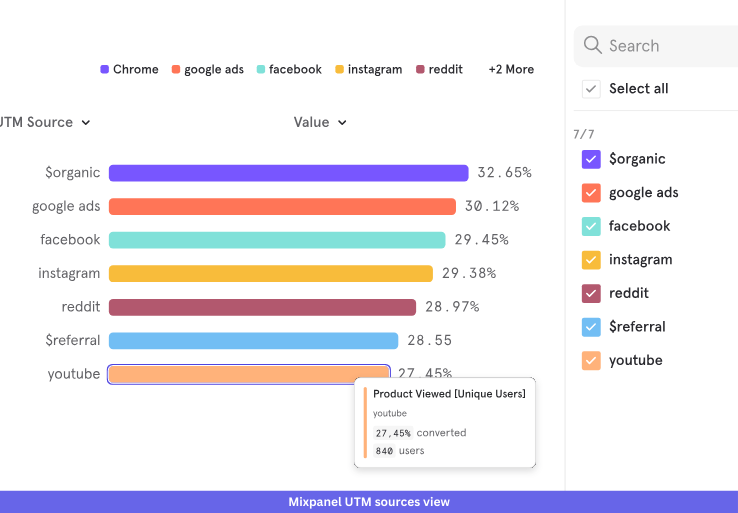Image resolution: width=738 pixels, height=513 pixels.
Task: Click the reddit legend color dot
Action: pos(420,70)
